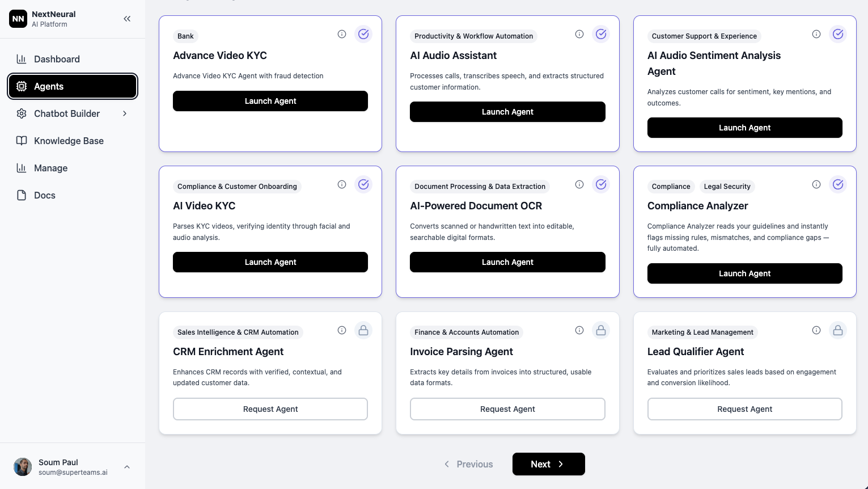Go to the Next page of agents

pos(548,464)
